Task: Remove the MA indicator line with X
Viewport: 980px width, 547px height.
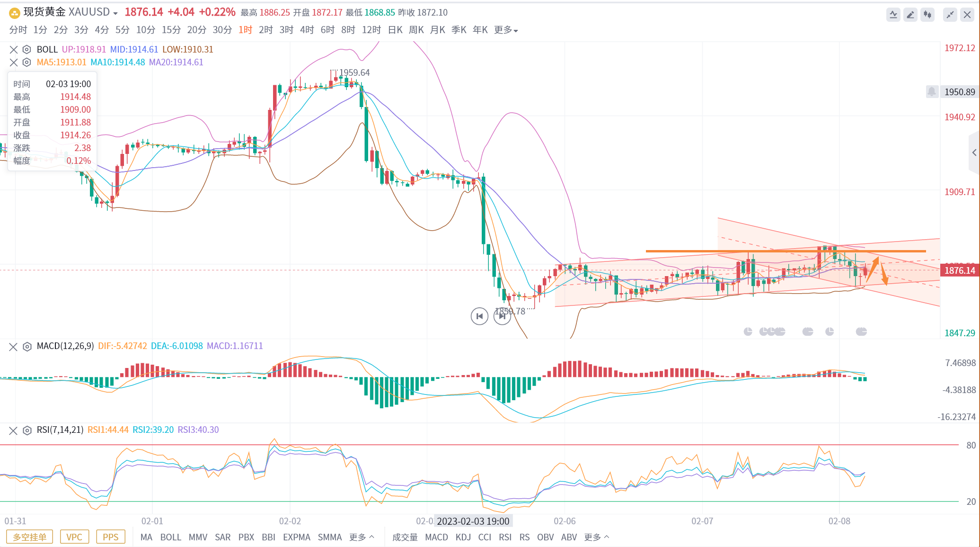Action: pos(13,62)
